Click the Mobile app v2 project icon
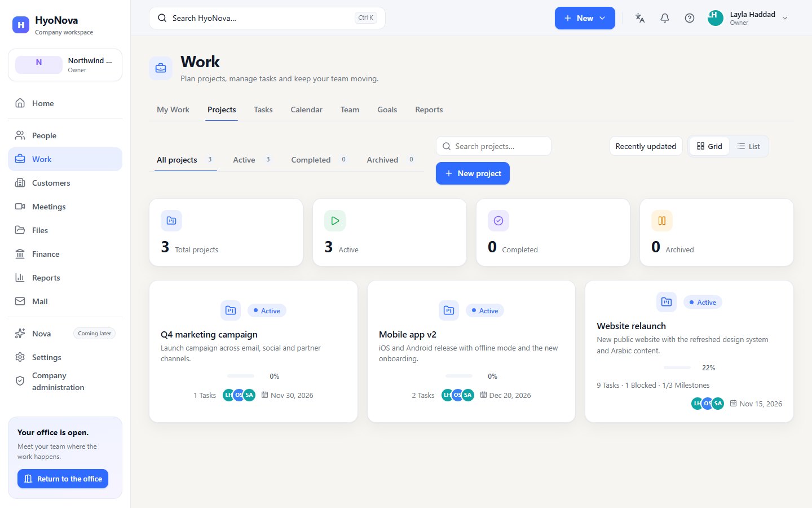812x508 pixels. pyautogui.click(x=449, y=310)
